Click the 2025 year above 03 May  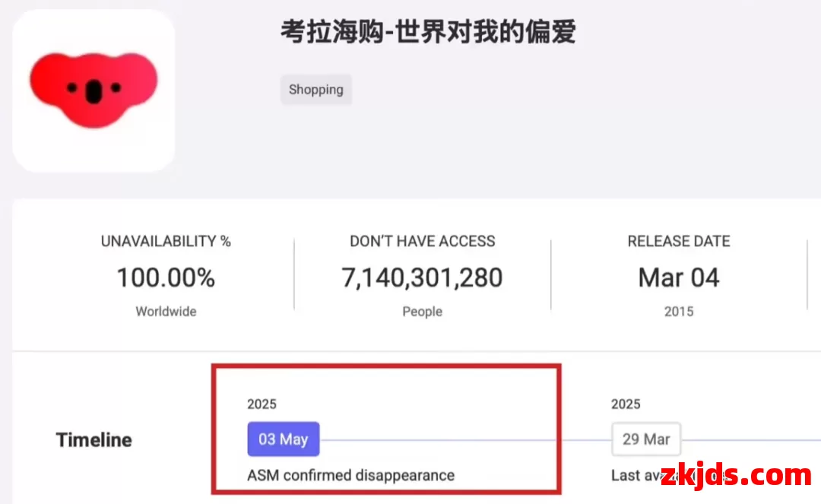[x=262, y=404]
